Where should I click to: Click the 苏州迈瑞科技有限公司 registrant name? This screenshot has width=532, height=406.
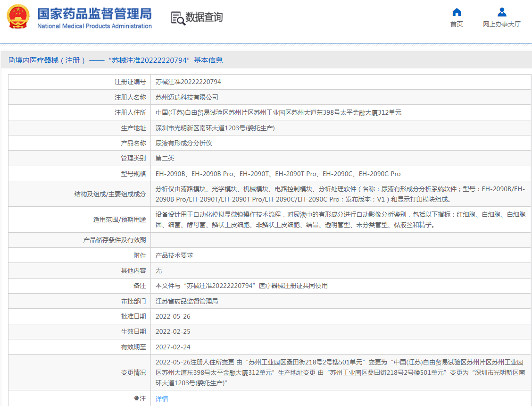coord(189,97)
